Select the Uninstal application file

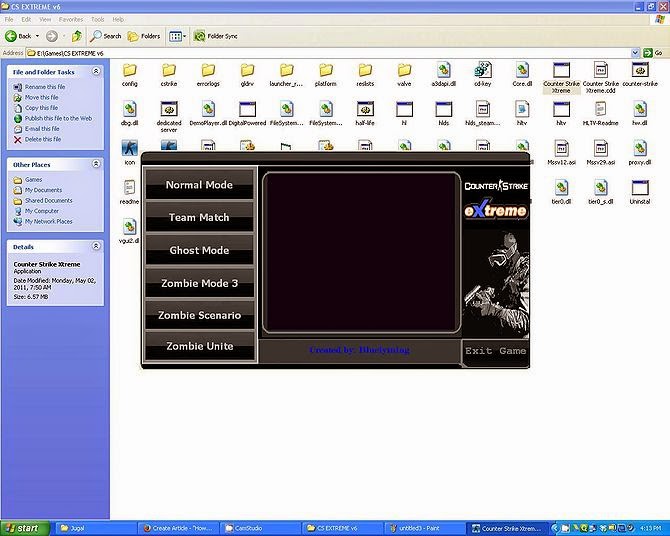coord(640,192)
